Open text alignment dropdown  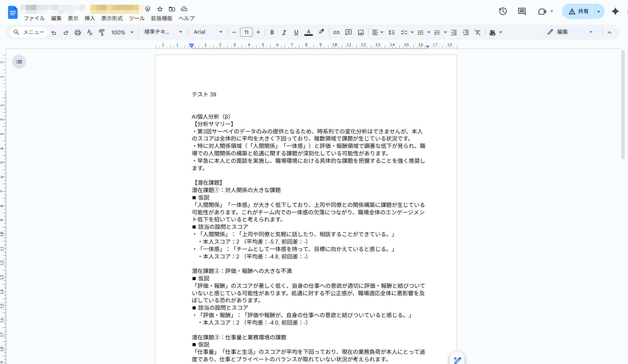click(378, 32)
